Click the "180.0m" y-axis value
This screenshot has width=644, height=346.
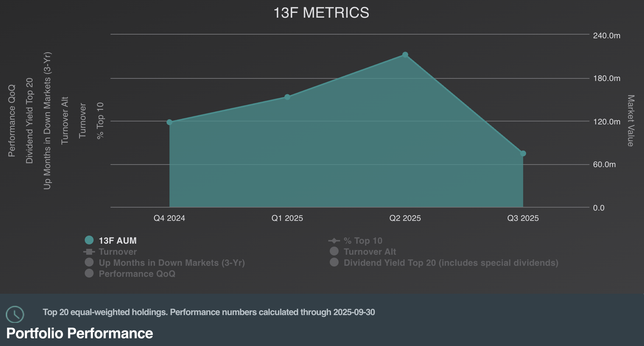607,78
